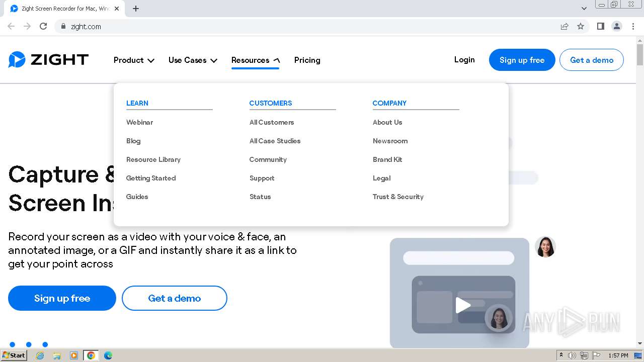Click the site lock icon

[x=63, y=26]
